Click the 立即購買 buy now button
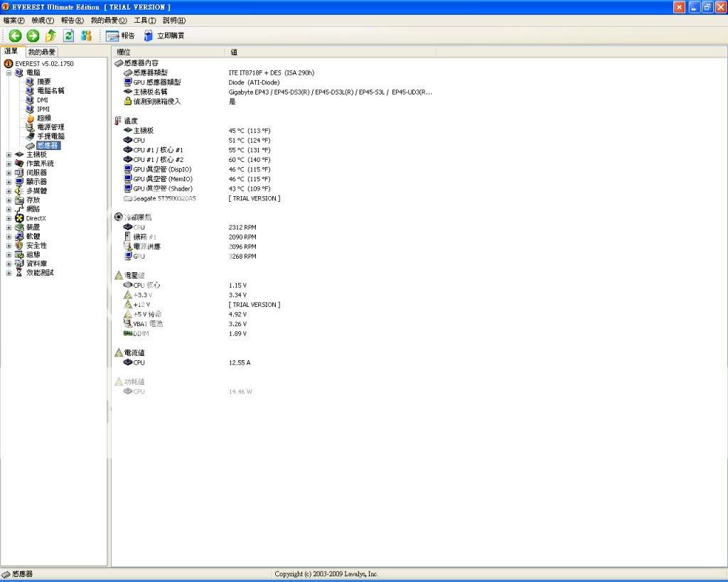The width and height of the screenshot is (728, 582). [164, 36]
